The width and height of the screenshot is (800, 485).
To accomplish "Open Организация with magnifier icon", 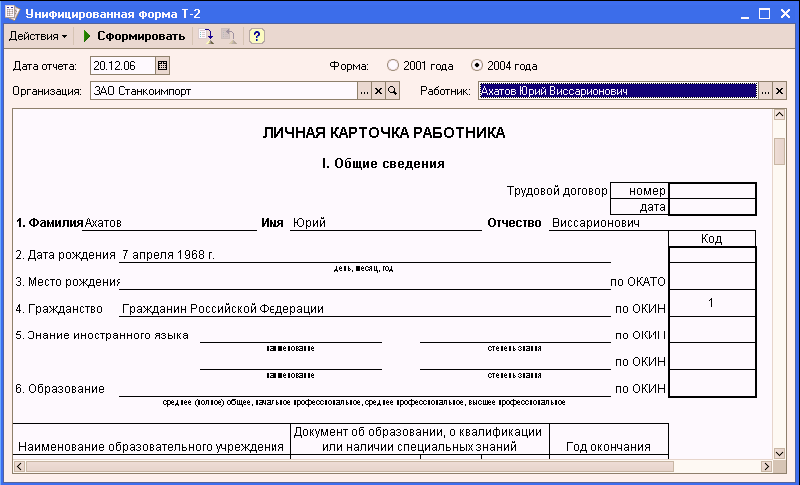I will (x=392, y=91).
